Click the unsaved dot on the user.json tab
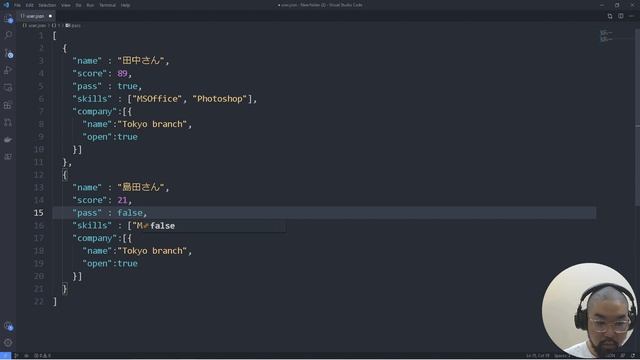Screen dimensions: 640x360 point(51,16)
